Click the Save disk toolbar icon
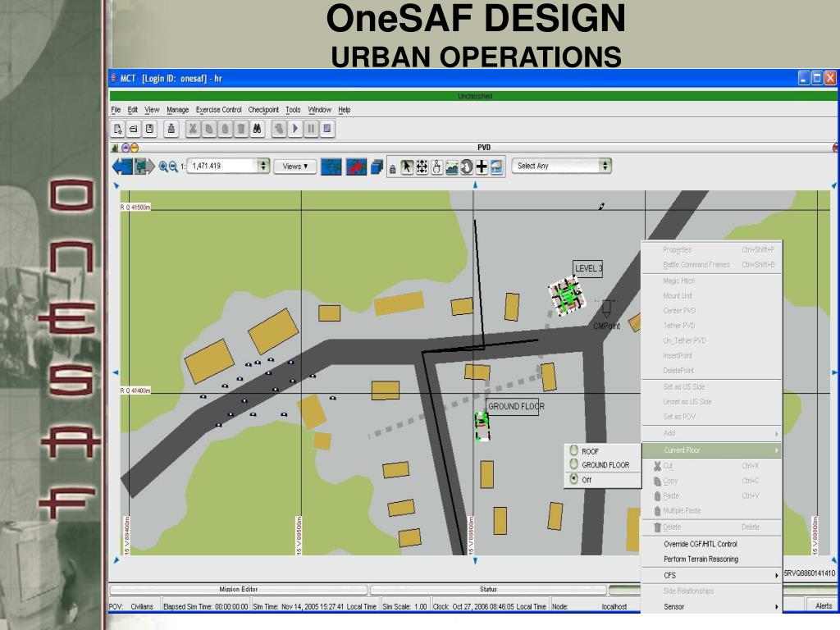The width and height of the screenshot is (840, 630). 149,129
